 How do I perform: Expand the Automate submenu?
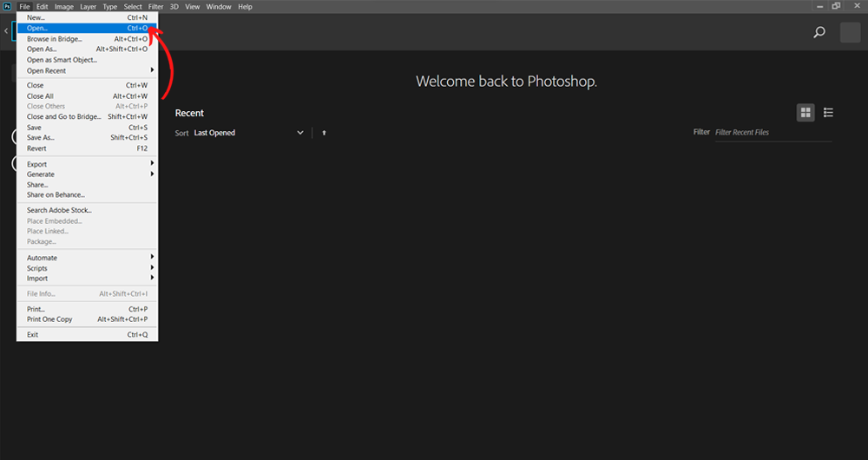pos(87,258)
